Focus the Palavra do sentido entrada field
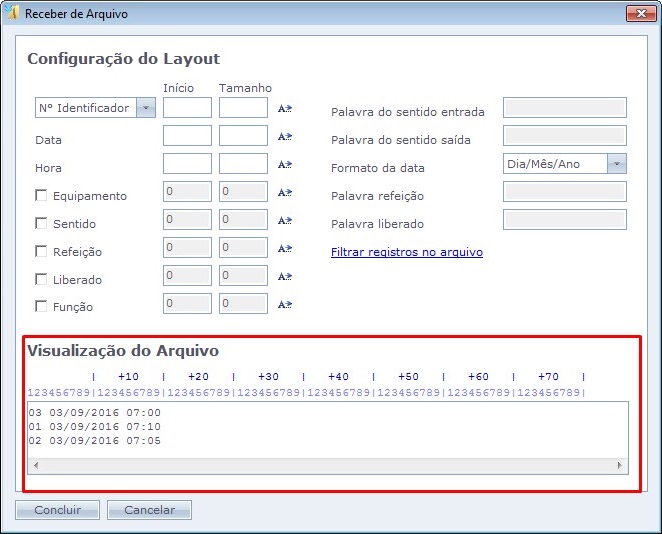The image size is (662, 534). 564,108
